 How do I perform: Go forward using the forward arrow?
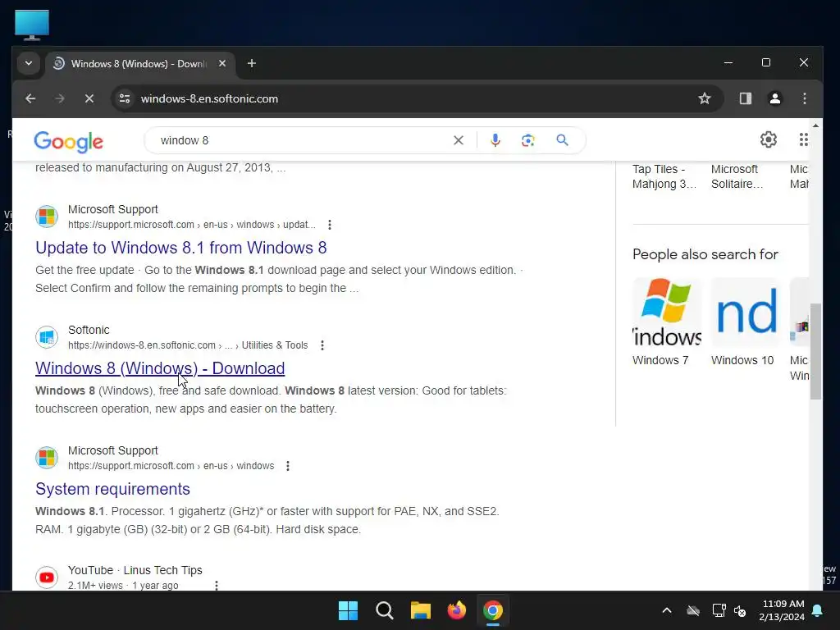point(60,98)
